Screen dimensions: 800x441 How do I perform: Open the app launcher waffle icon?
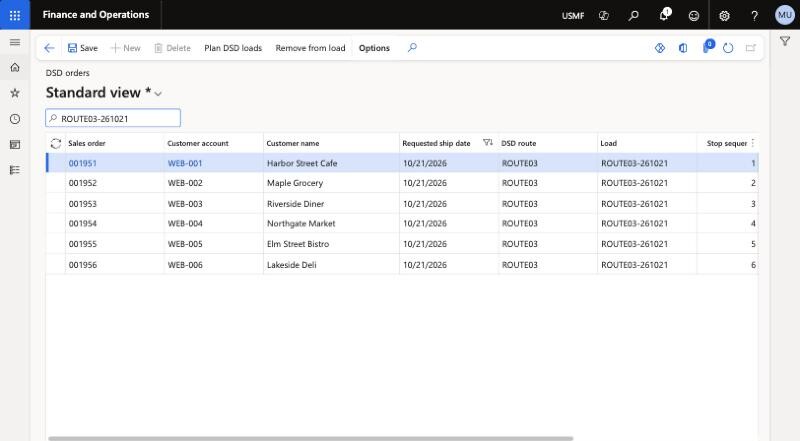(x=15, y=15)
